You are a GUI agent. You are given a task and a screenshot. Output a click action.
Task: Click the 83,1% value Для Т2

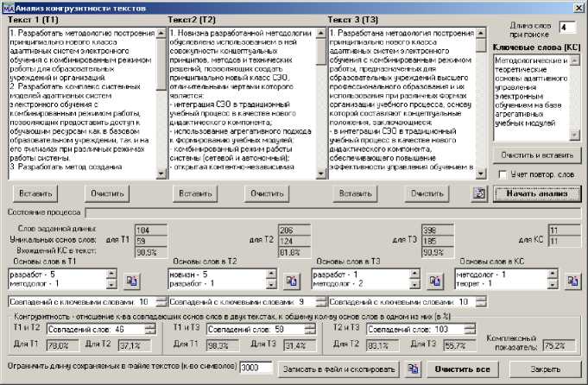coord(383,345)
